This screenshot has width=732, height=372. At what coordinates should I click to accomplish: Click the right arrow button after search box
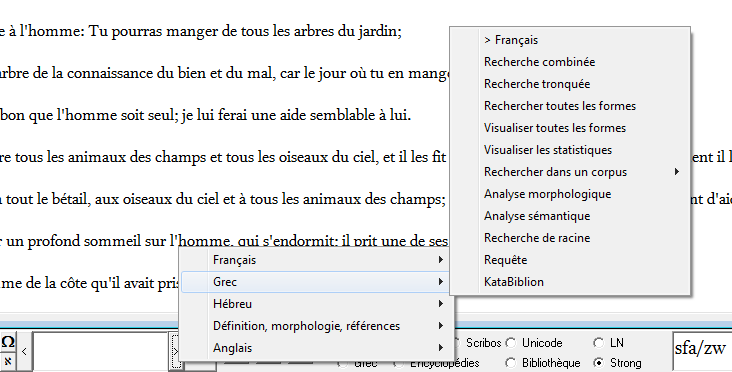pyautogui.click(x=175, y=351)
